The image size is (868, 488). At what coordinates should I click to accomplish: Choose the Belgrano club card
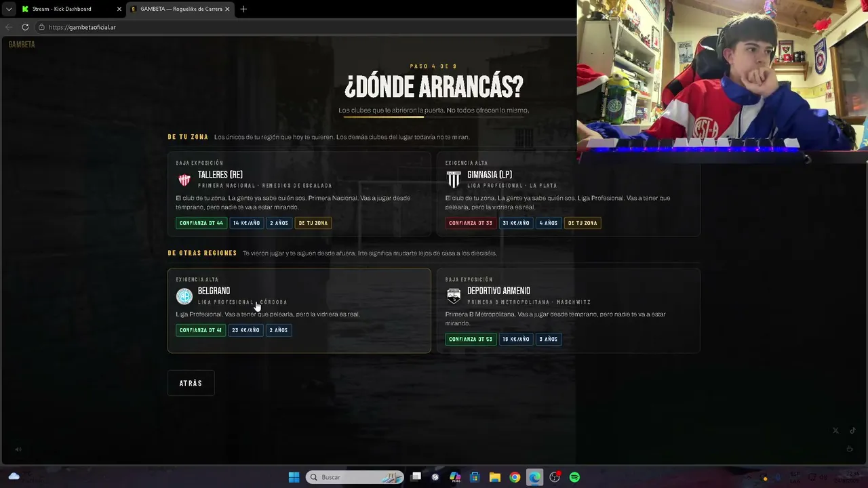click(299, 310)
